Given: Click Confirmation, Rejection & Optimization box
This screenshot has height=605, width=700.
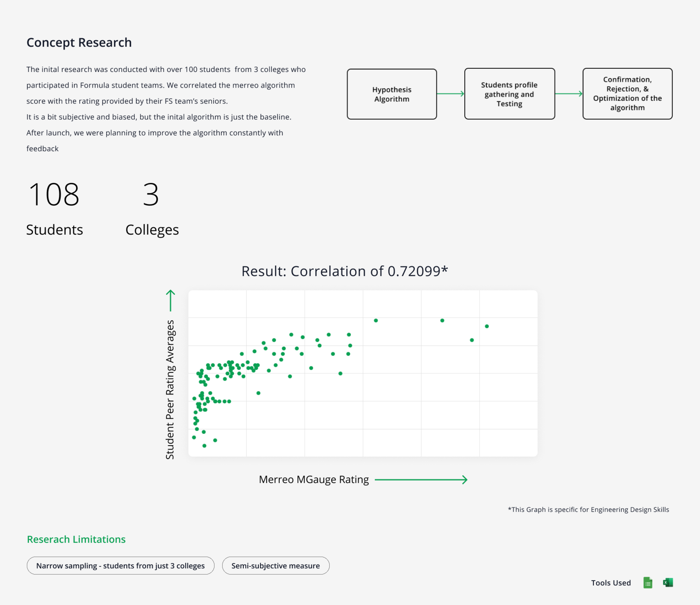Looking at the screenshot, I should (x=627, y=94).
